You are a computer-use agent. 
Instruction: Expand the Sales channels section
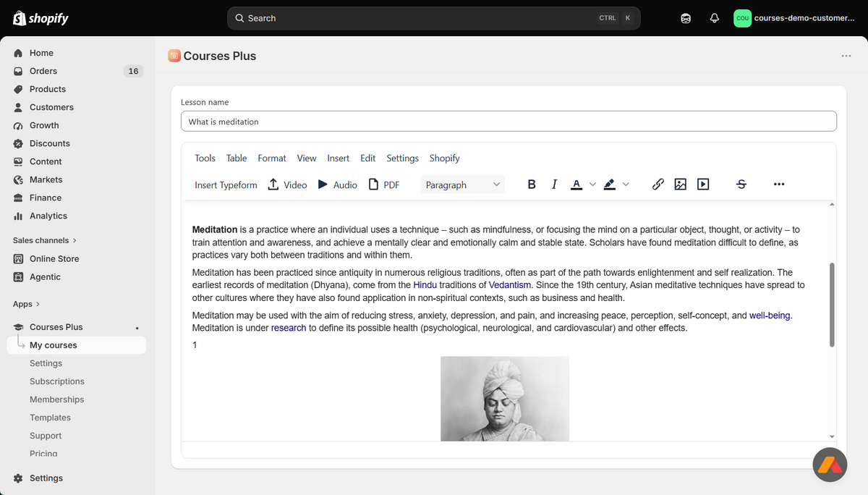[x=45, y=240]
